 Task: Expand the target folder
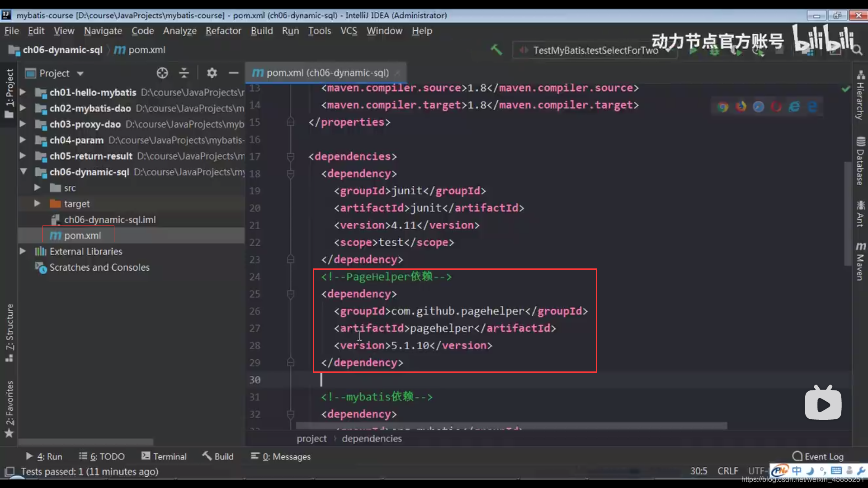pos(37,204)
